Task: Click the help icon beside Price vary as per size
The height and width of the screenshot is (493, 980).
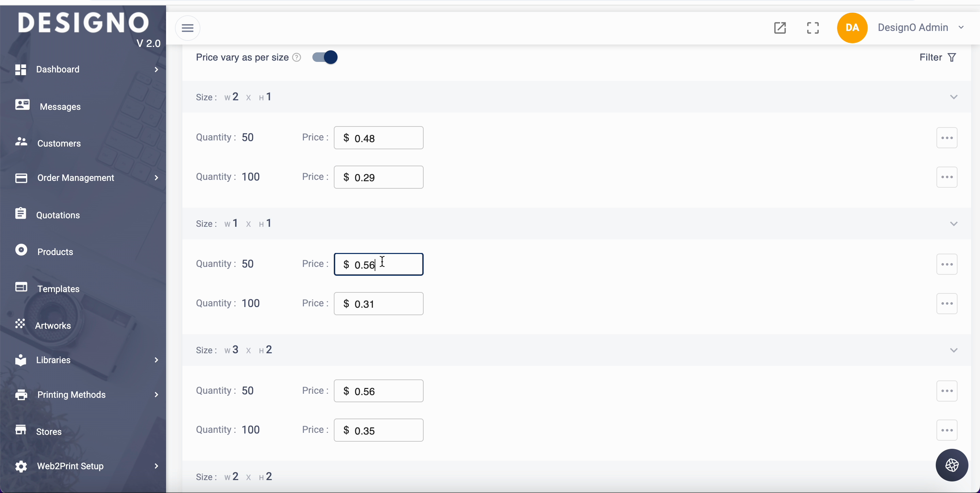Action: tap(297, 57)
